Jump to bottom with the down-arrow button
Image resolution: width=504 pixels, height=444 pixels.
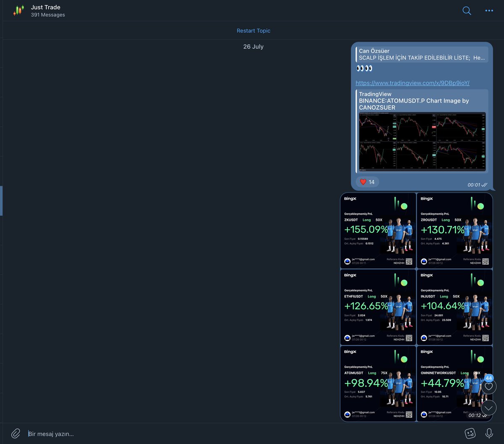tap(489, 407)
